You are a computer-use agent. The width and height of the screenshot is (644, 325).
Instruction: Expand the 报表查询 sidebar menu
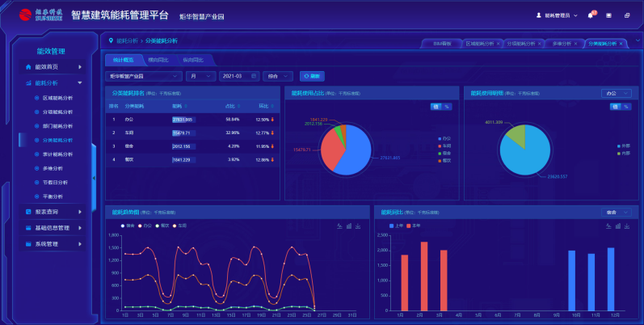coord(53,212)
